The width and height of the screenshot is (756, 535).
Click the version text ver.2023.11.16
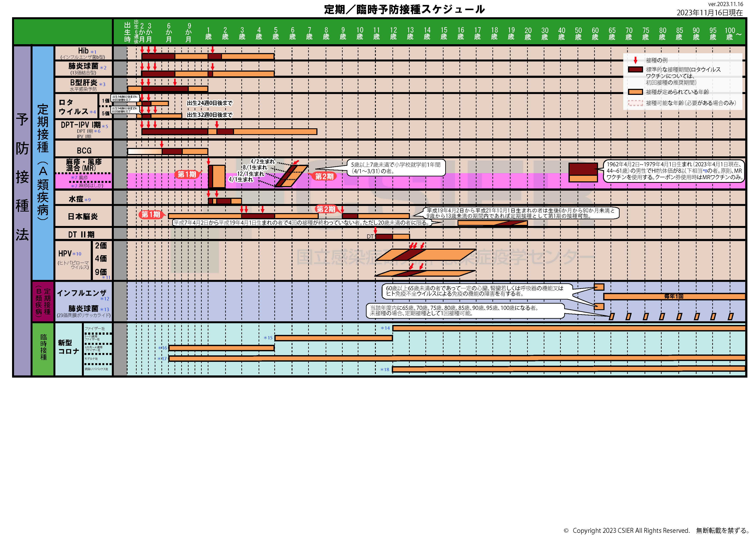(725, 4)
